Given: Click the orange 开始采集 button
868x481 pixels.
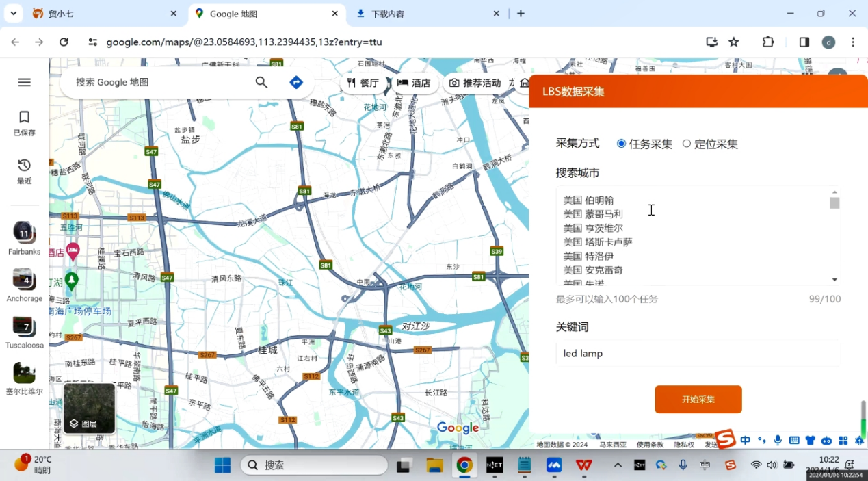Looking at the screenshot, I should [698, 399].
